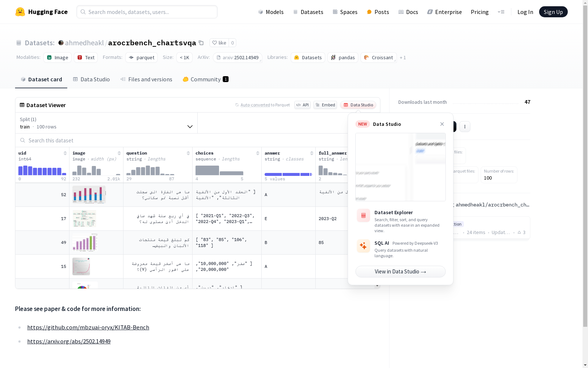Select the answer cell 'E' in row 17
This screenshot has width=588, height=368.
(288, 219)
